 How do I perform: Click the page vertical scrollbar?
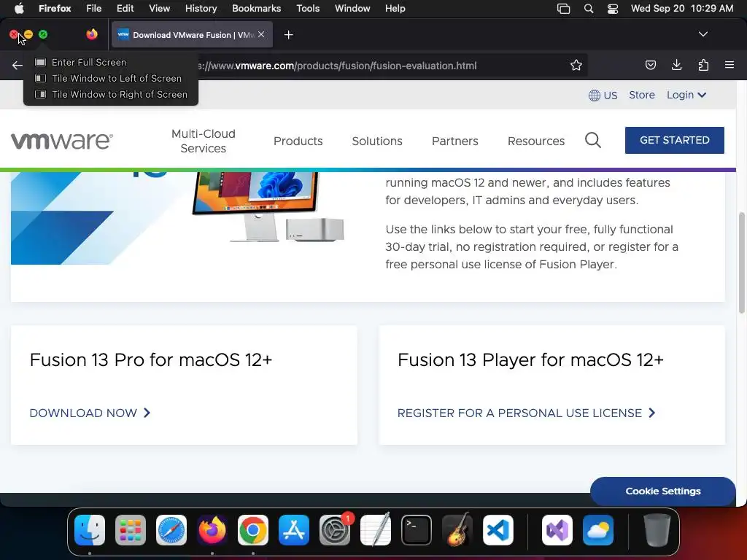[741, 262]
